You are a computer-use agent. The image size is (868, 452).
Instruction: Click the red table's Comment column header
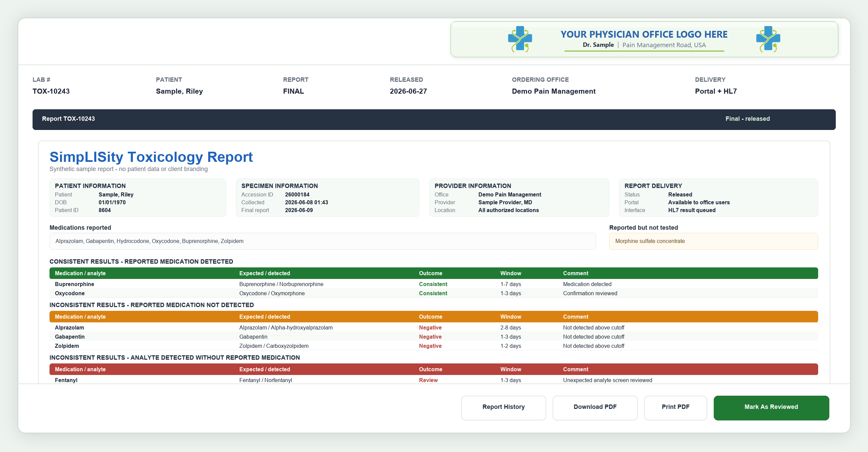coord(576,369)
